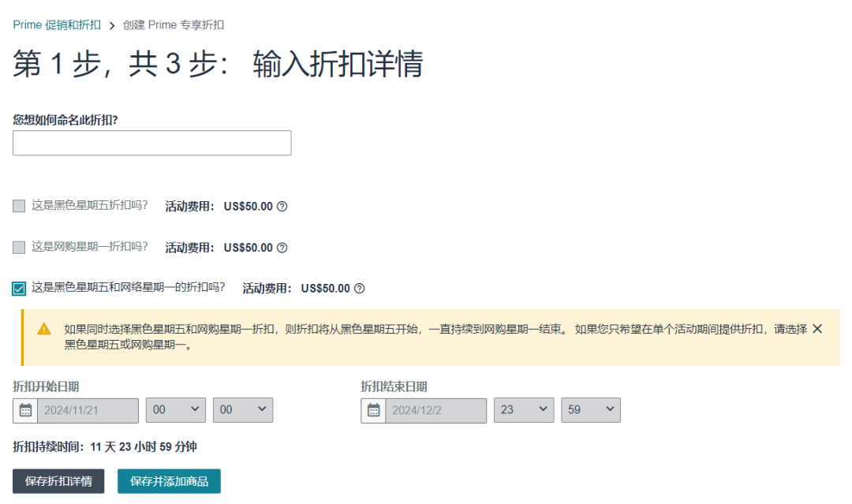Expand the end minute dropdown showing 59

[x=591, y=409]
